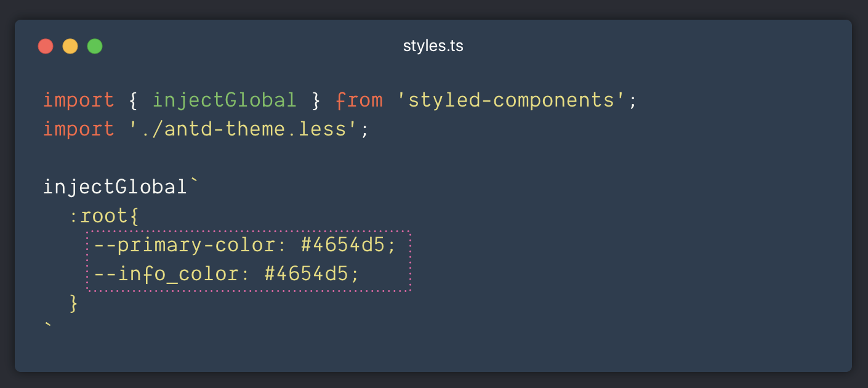
Task: Click the green traffic light circle
Action: [x=95, y=46]
